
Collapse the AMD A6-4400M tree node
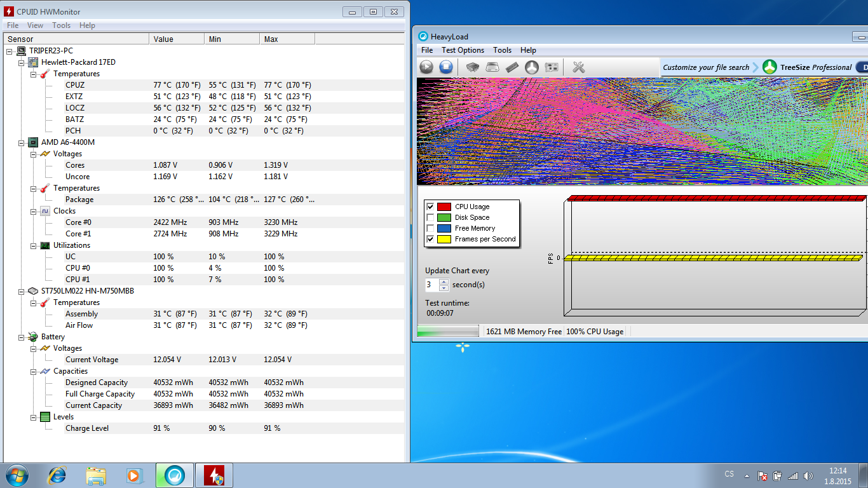[x=21, y=142]
